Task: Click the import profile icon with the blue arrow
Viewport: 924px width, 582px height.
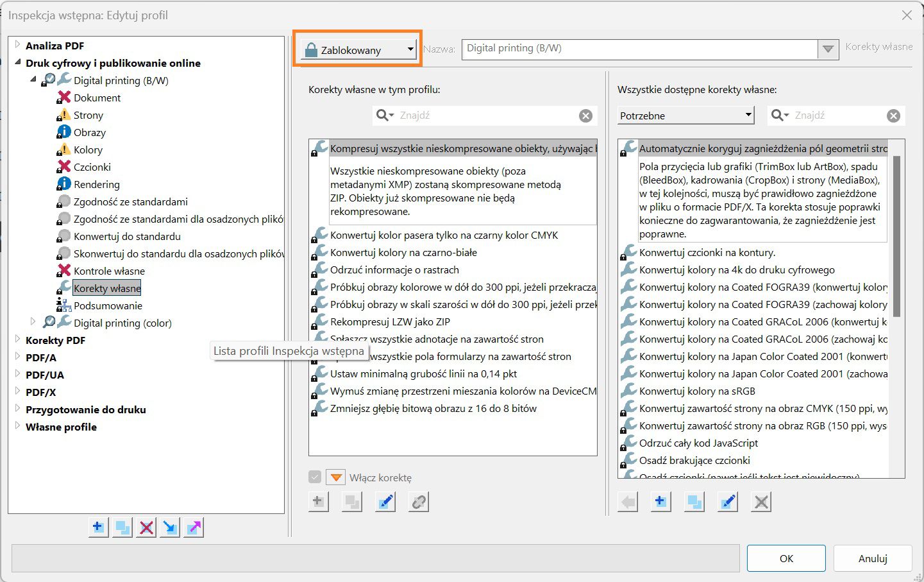Action: pos(170,527)
